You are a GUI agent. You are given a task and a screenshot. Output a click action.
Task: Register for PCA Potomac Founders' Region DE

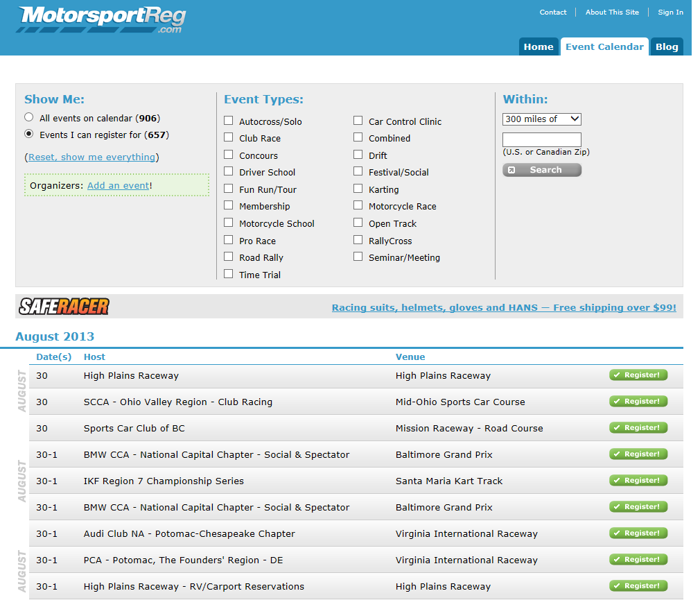[x=638, y=559]
